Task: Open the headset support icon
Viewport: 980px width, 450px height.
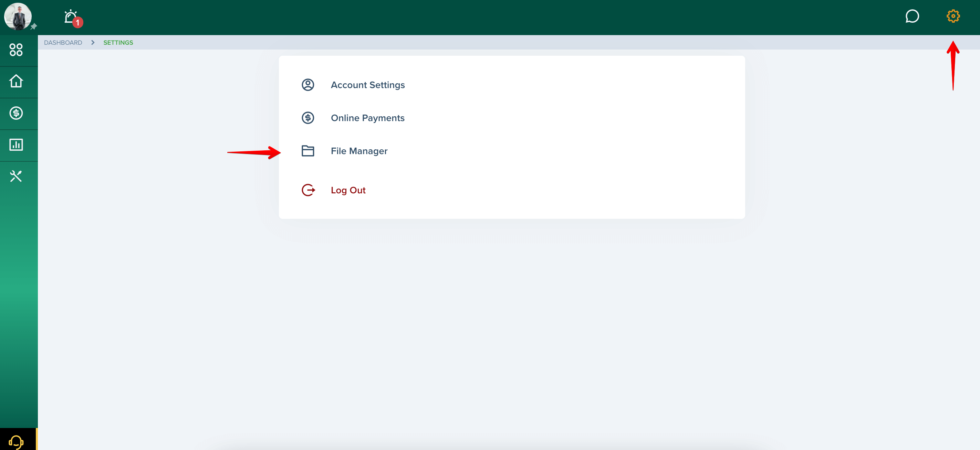Action: (x=17, y=442)
